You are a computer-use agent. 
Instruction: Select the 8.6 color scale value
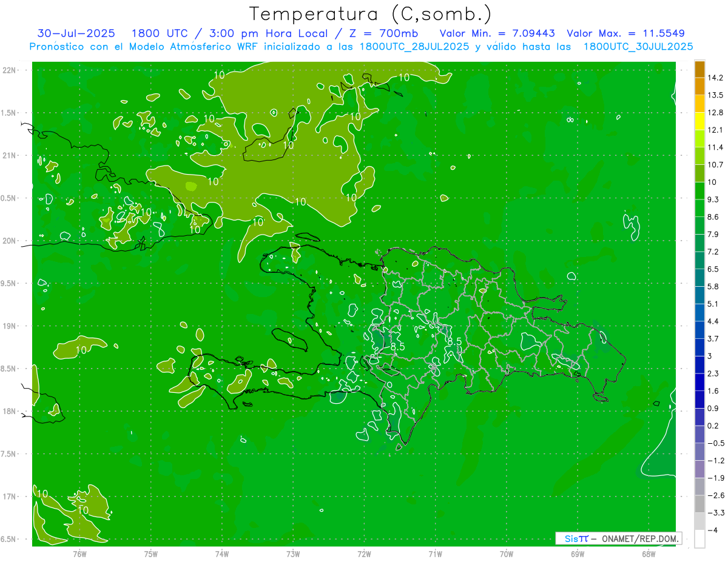coord(713,217)
